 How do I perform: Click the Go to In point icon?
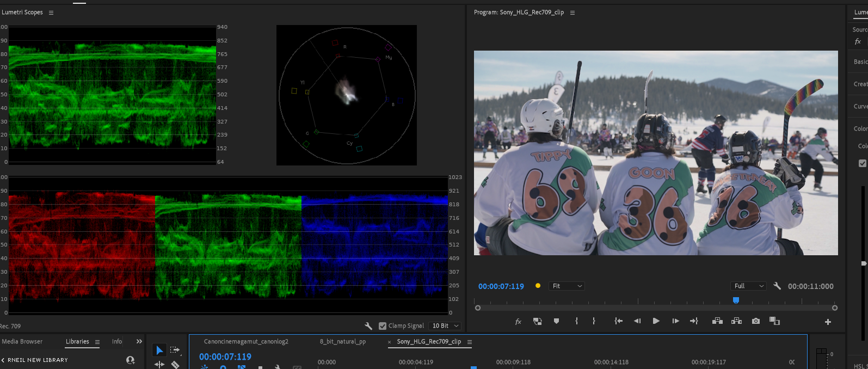click(x=618, y=321)
